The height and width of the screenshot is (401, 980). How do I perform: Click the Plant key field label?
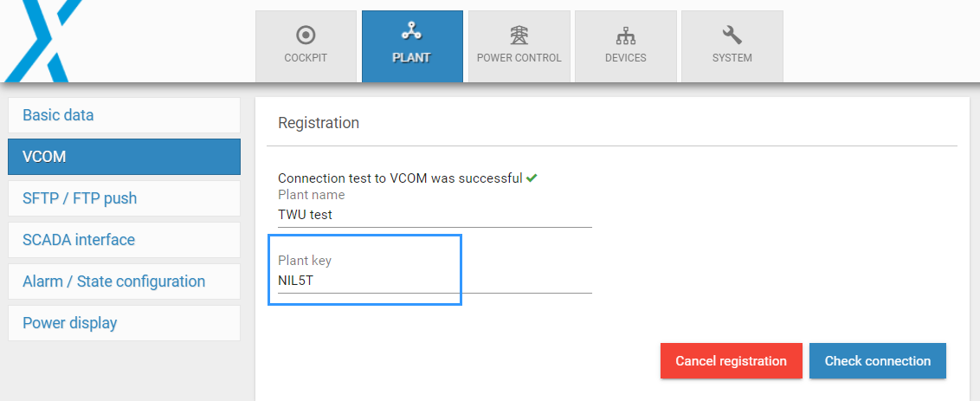pos(305,261)
